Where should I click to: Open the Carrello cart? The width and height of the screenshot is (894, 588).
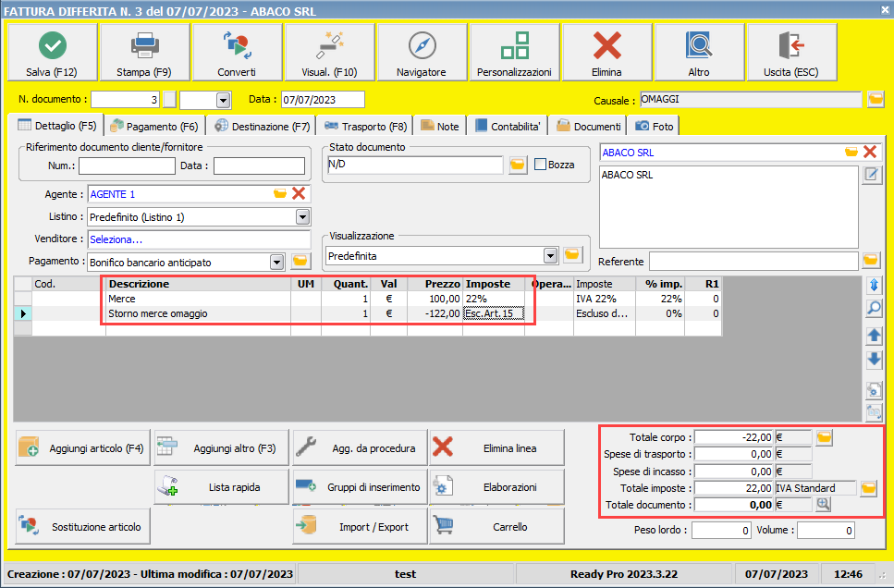[x=496, y=526]
